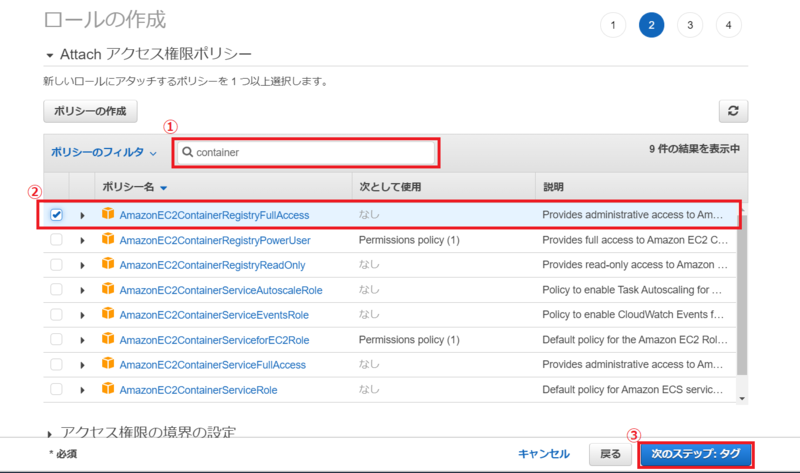This screenshot has width=800, height=473.
Task: Click the 戻る button
Action: click(610, 454)
